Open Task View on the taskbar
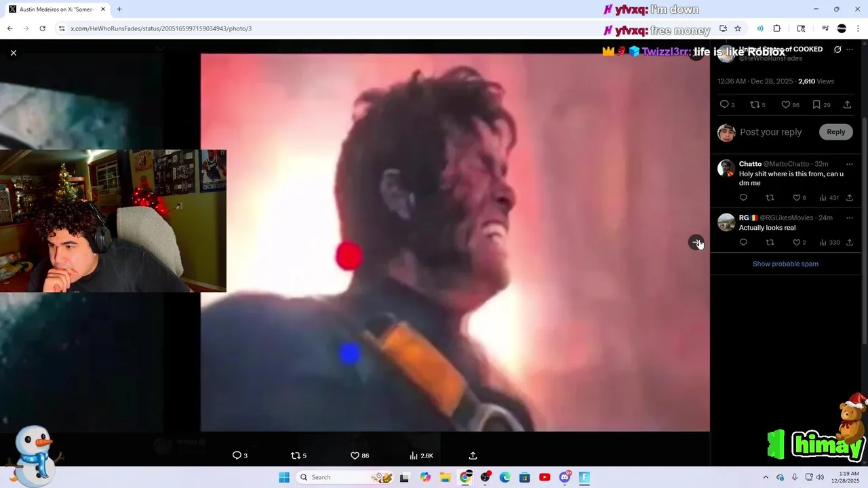Viewport: 868px width, 488px height. (x=405, y=477)
